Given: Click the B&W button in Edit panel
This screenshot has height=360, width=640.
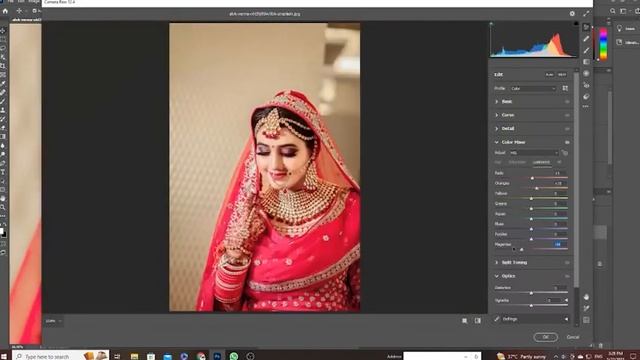Looking at the screenshot, I should click(x=562, y=75).
